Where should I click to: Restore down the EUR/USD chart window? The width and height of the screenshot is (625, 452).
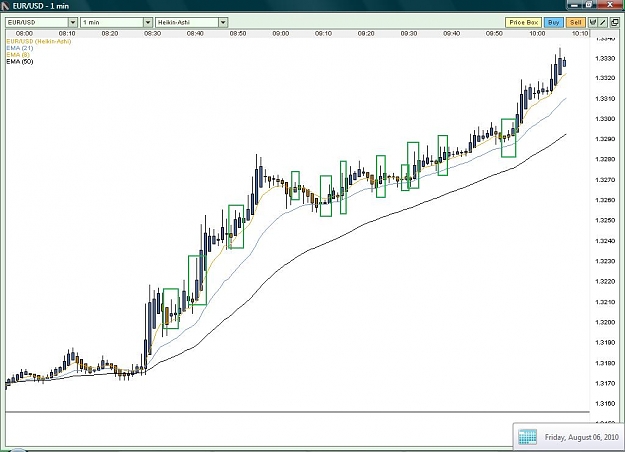pyautogui.click(x=590, y=4)
